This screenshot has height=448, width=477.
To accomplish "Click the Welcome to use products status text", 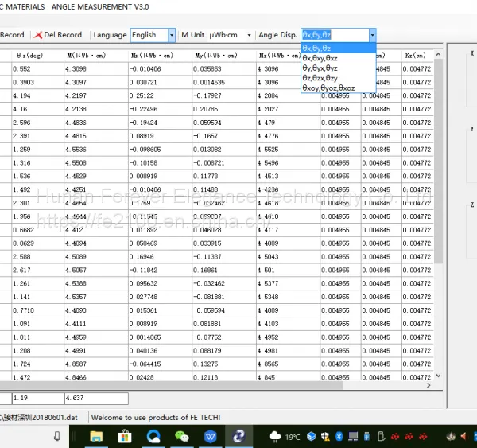I will [x=156, y=418].
